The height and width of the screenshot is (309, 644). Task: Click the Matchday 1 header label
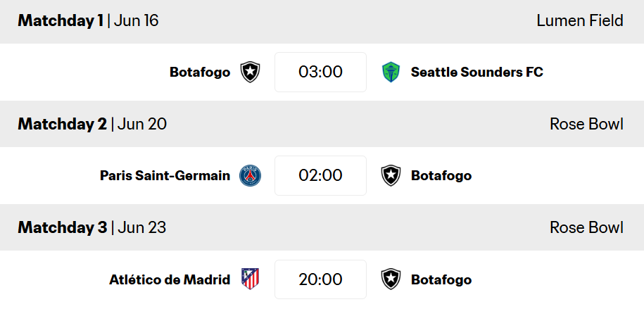[61, 20]
